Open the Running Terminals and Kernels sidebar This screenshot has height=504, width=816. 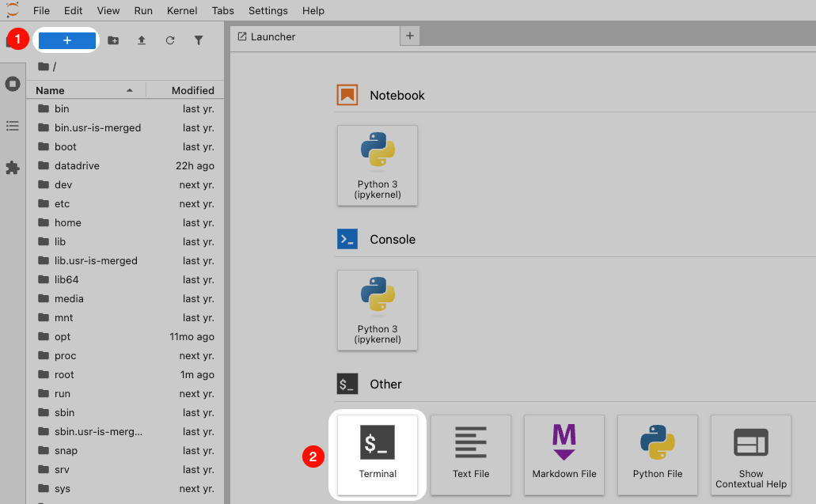click(x=13, y=84)
